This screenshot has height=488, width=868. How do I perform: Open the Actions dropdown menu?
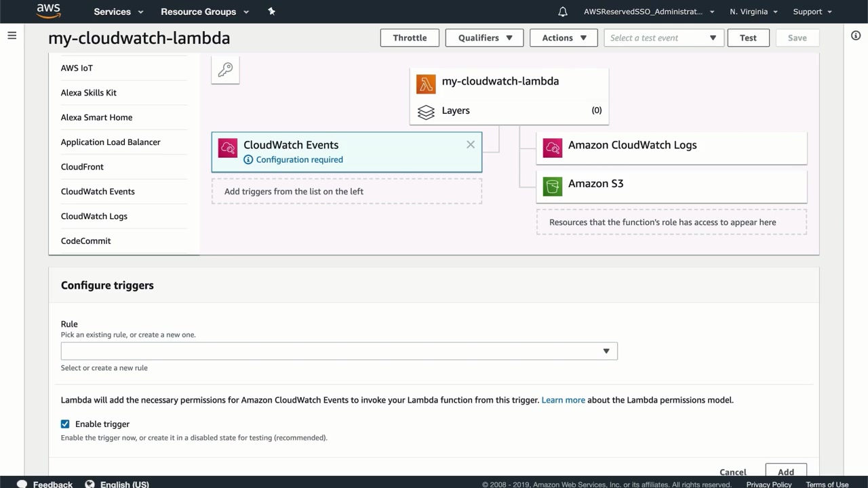(x=564, y=38)
